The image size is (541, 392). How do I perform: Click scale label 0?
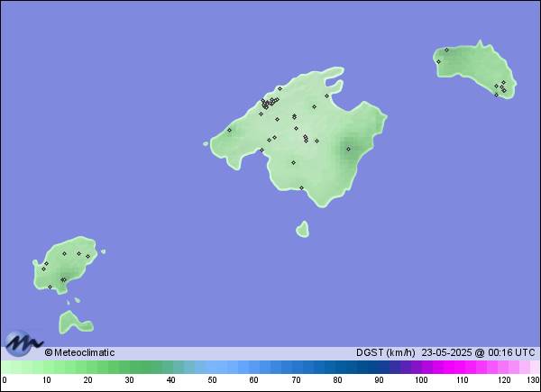(x=5, y=380)
